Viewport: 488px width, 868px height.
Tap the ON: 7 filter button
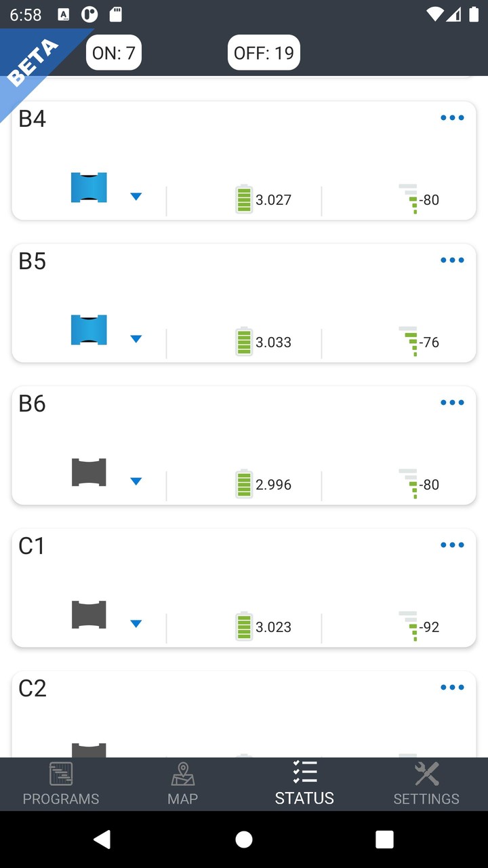[114, 53]
